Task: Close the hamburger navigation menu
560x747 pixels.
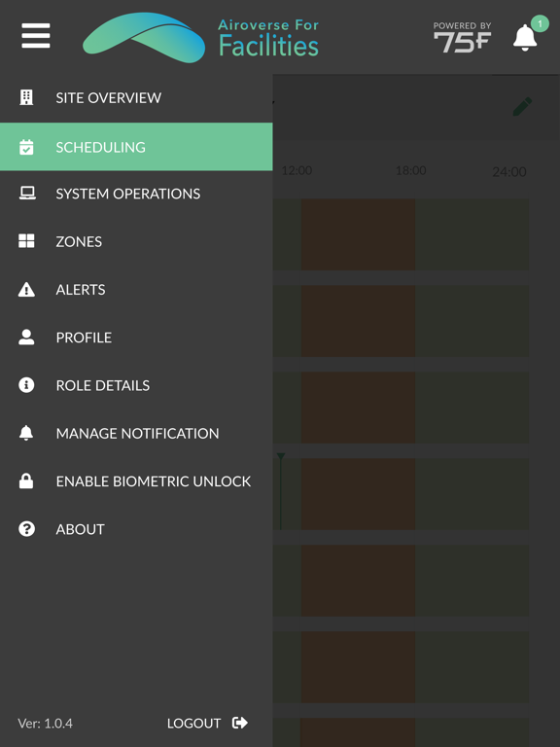Action: tap(36, 36)
